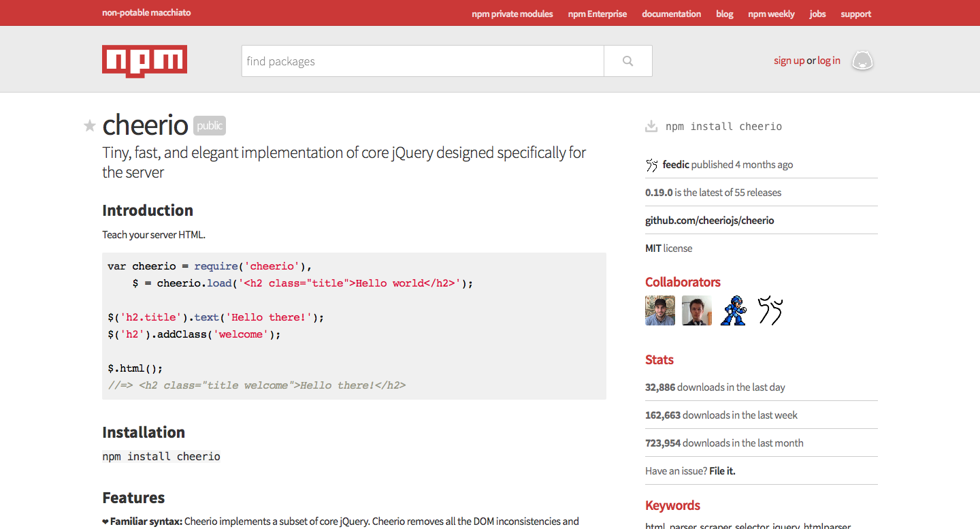Click the cheerio package title
Image resolution: width=980 pixels, height=529 pixels.
[x=145, y=125]
